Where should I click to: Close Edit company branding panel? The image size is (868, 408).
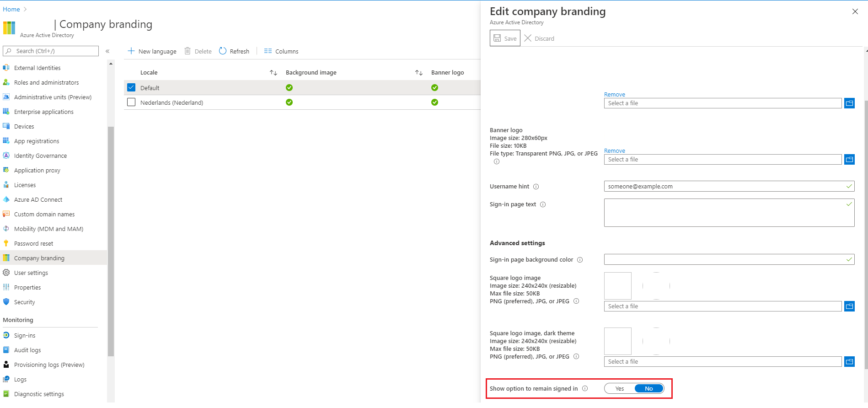point(855,11)
